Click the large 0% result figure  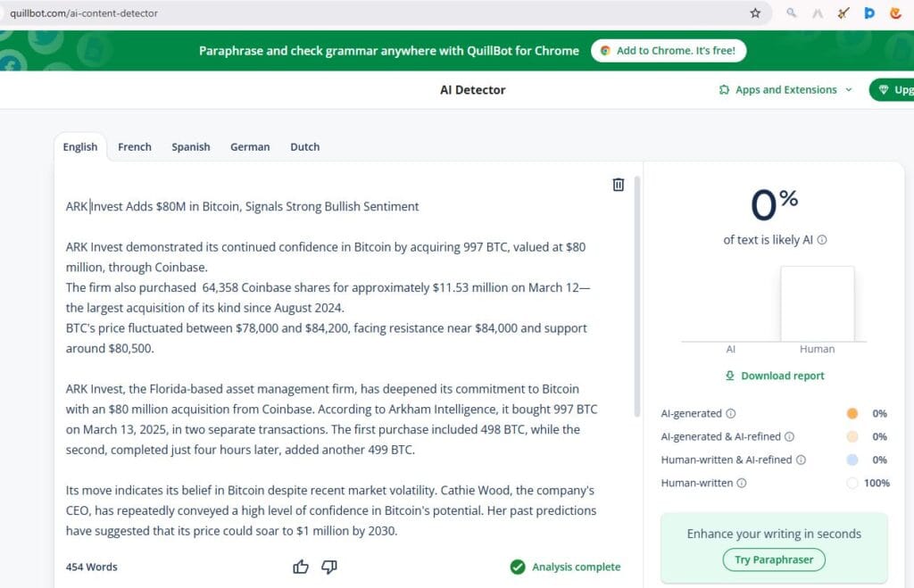coord(774,204)
